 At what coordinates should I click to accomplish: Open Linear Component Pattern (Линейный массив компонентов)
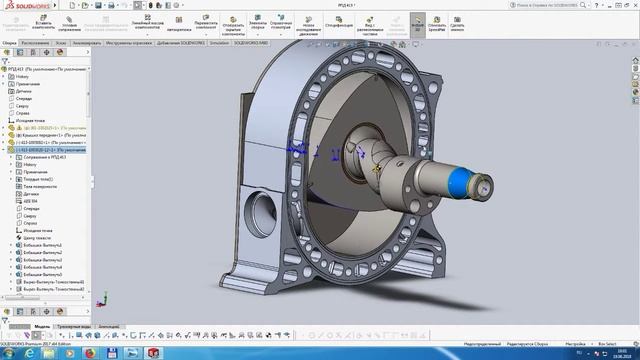click(x=147, y=22)
